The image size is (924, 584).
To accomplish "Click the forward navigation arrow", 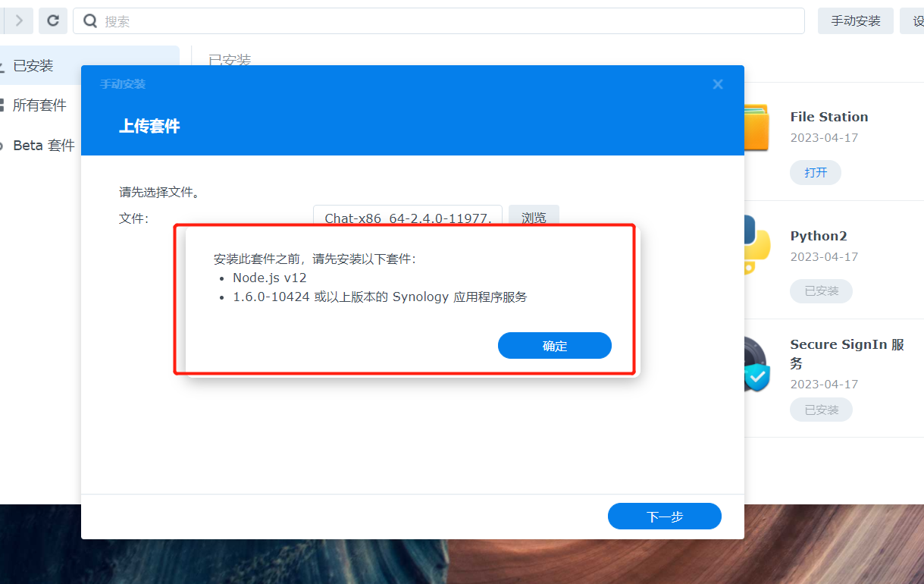I will tap(19, 21).
